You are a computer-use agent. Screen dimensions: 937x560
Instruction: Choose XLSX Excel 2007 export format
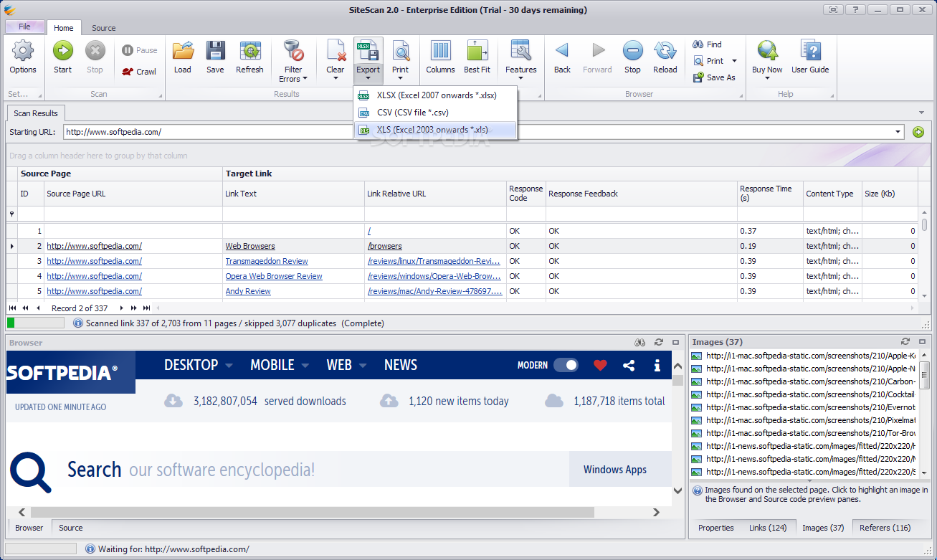[435, 95]
